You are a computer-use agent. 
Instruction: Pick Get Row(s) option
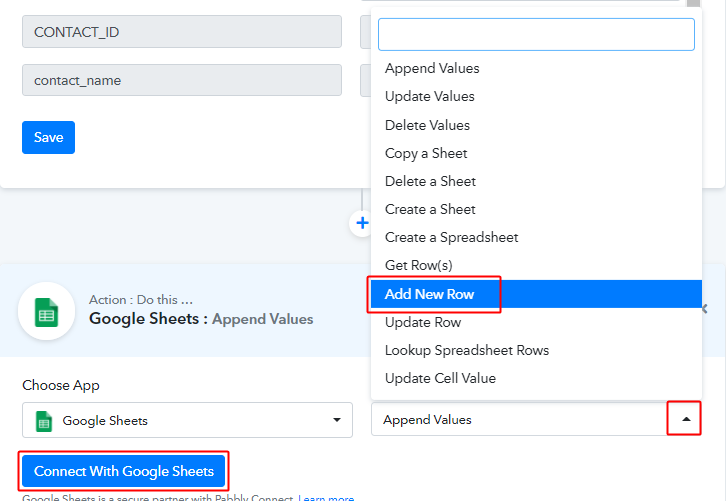(x=536, y=265)
